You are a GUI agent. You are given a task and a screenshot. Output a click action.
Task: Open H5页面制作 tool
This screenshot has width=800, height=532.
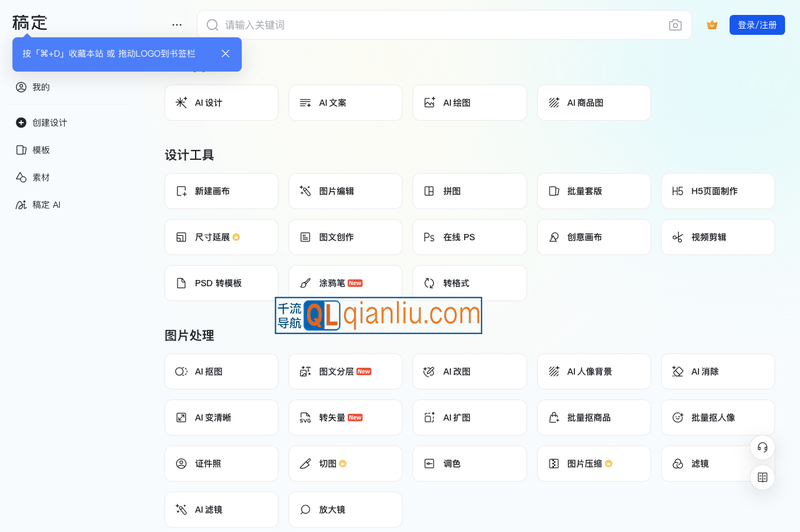(718, 191)
